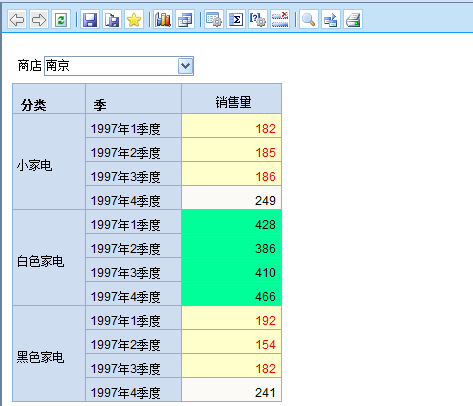Image resolution: width=473 pixels, height=406 pixels.
Task: Open the bar chart icon
Action: click(x=163, y=19)
